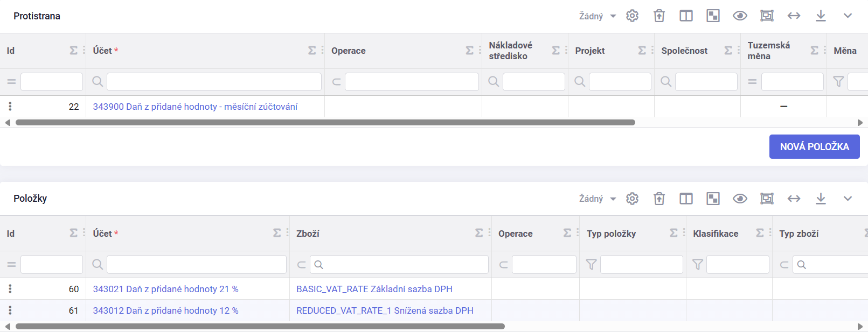The image size is (868, 332).
Task: Click the Společnost search field
Action: (706, 82)
